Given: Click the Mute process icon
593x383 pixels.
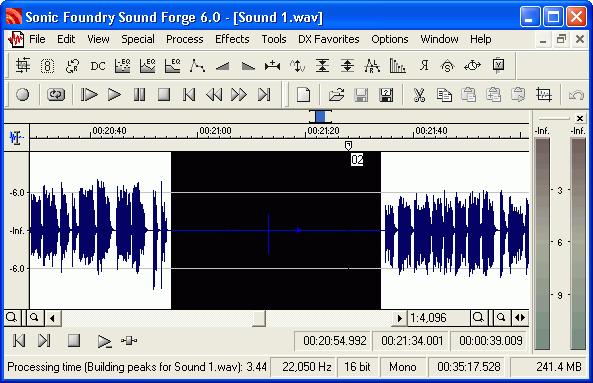Looking at the screenshot, I should point(322,66).
